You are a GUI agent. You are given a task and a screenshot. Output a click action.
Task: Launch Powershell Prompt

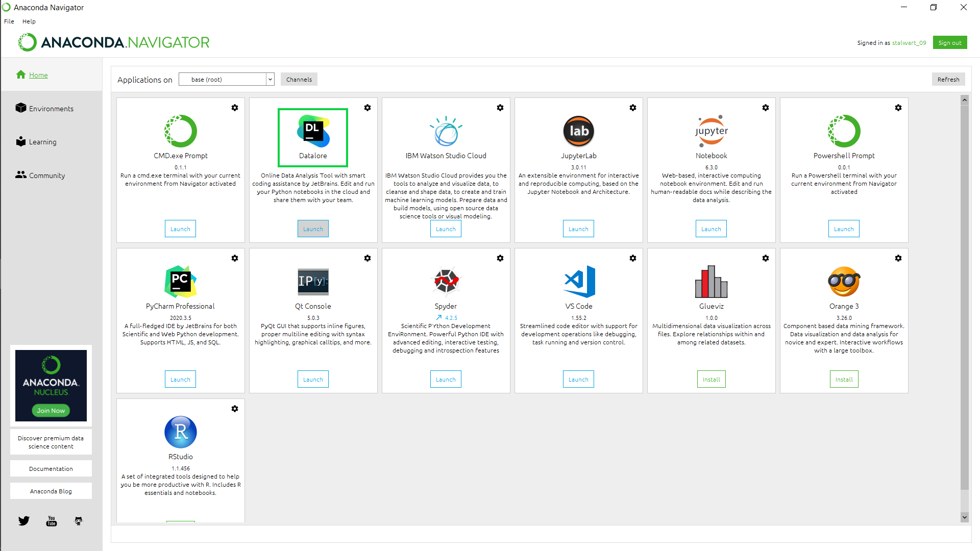844,229
